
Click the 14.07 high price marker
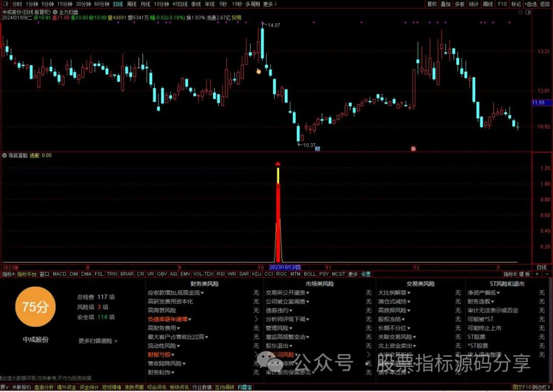coord(273,25)
